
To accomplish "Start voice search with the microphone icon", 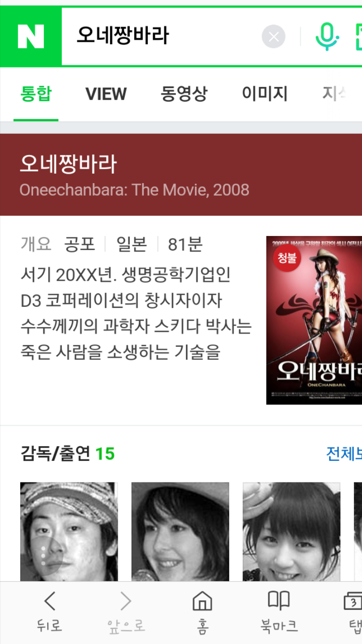I will tap(327, 37).
